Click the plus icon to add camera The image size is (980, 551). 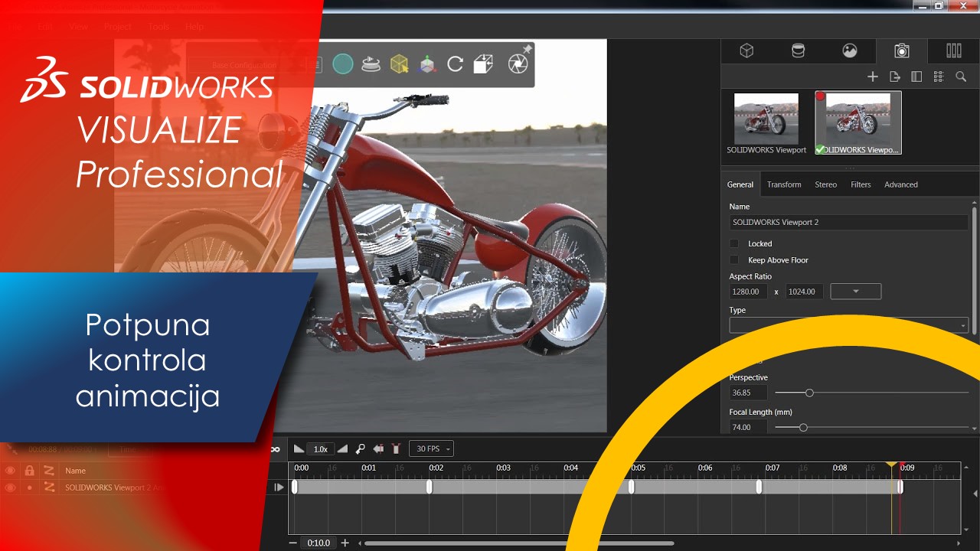(872, 77)
